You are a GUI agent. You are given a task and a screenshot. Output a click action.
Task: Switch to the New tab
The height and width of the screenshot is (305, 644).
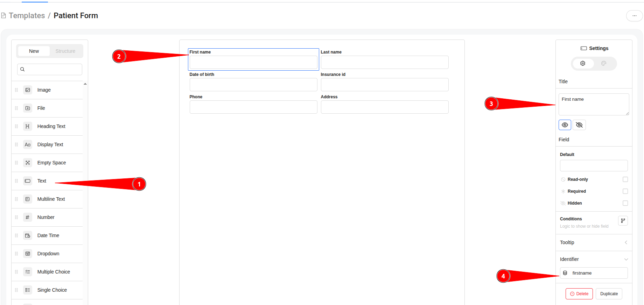coord(34,51)
